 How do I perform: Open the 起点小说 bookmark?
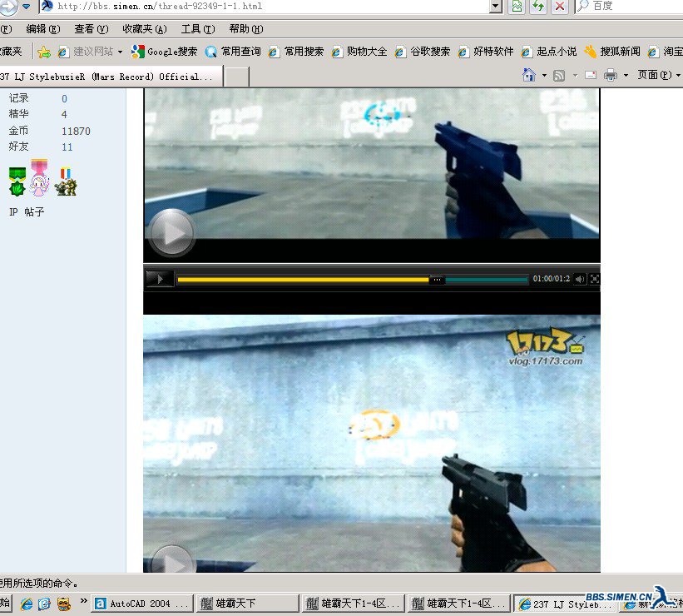[x=549, y=52]
